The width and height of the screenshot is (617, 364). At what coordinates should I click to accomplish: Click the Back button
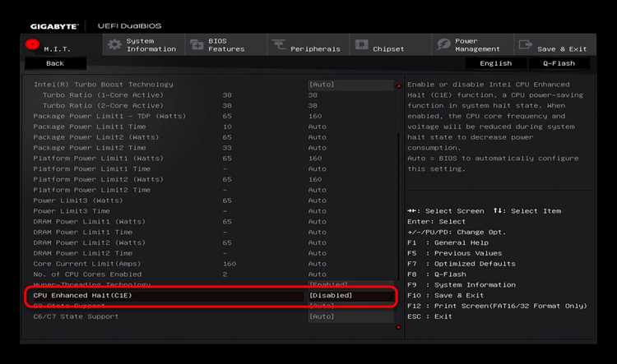click(x=55, y=63)
